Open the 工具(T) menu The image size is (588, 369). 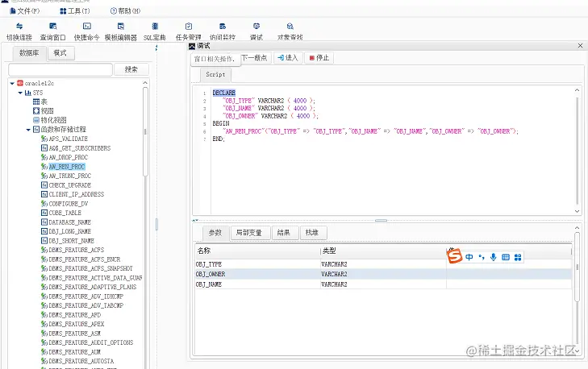75,10
